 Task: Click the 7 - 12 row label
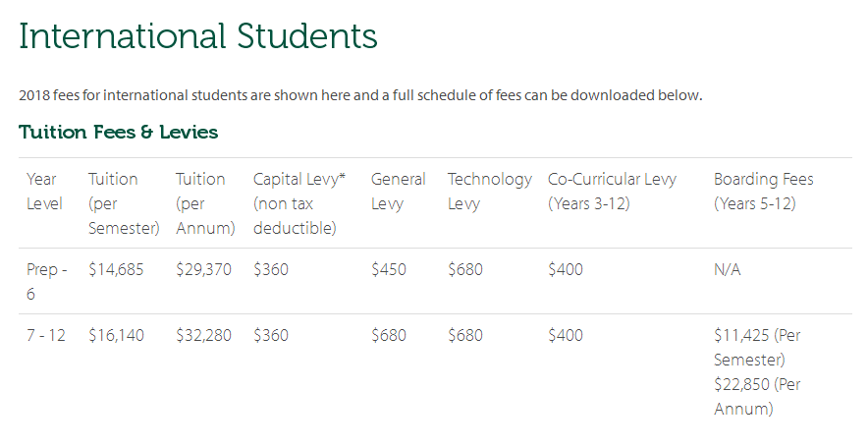(x=45, y=335)
